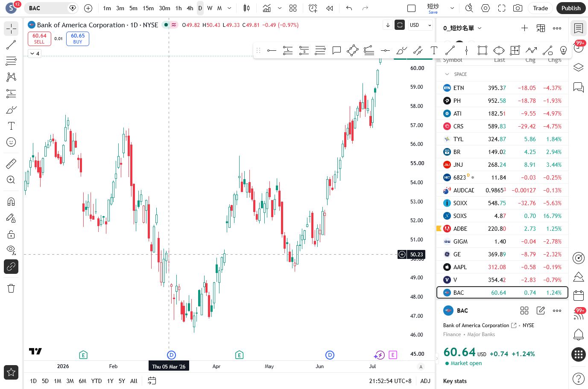Toggle the drawing sync link button
The height and width of the screenshot is (389, 588).
(11, 267)
